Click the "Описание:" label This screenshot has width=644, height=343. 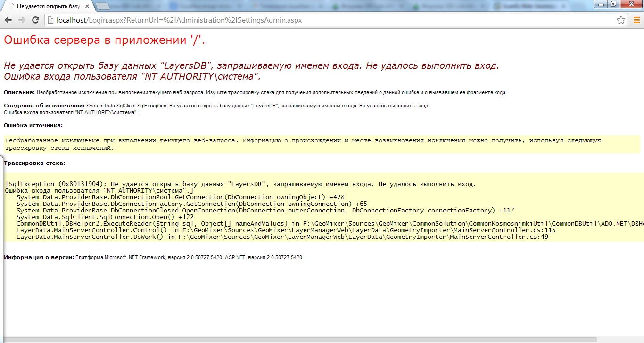pyautogui.click(x=19, y=92)
